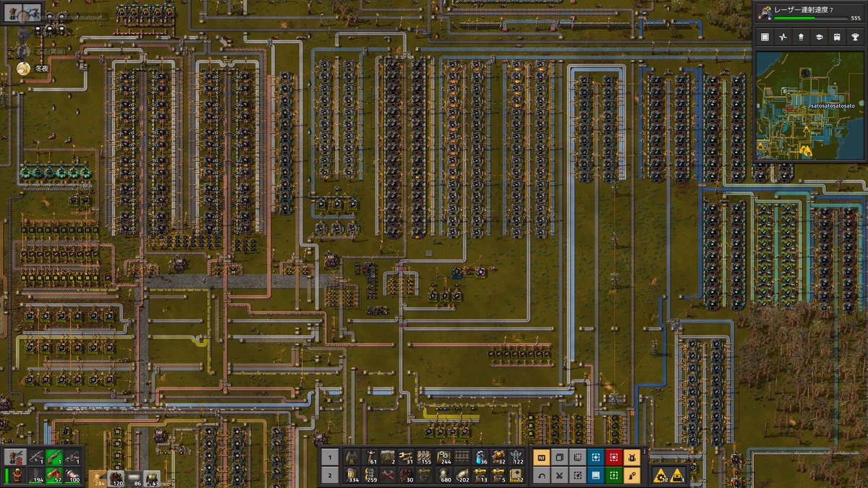Screen dimensions: 868x488
Task: Open the blue blueprint book shortcut
Action: click(596, 475)
